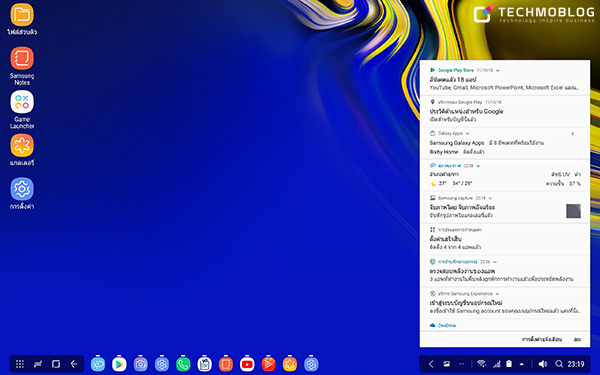The width and height of the screenshot is (600, 375).
Task: Click the mobile signal bars icon
Action: (497, 364)
